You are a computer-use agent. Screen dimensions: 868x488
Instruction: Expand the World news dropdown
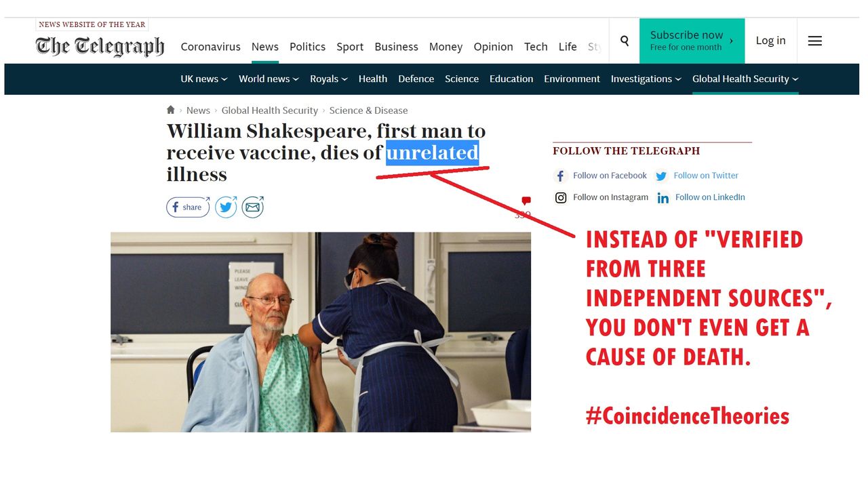pos(269,79)
